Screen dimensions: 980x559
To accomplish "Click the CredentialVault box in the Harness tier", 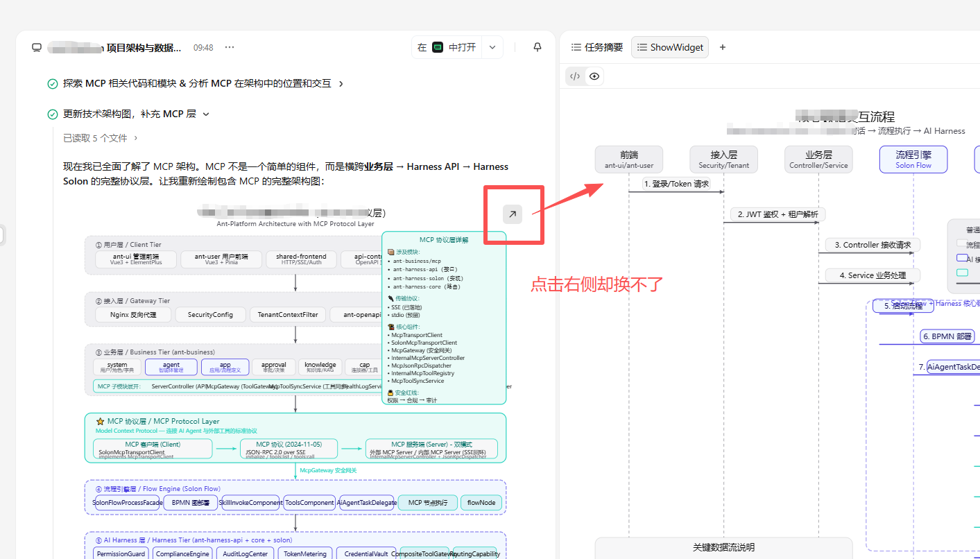I will [x=366, y=553].
